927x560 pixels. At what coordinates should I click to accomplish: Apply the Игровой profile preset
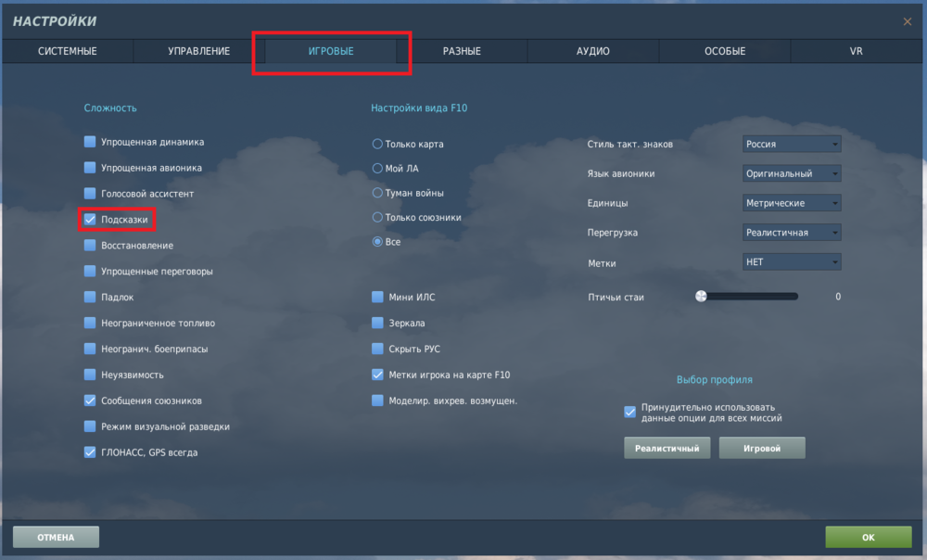coord(762,448)
